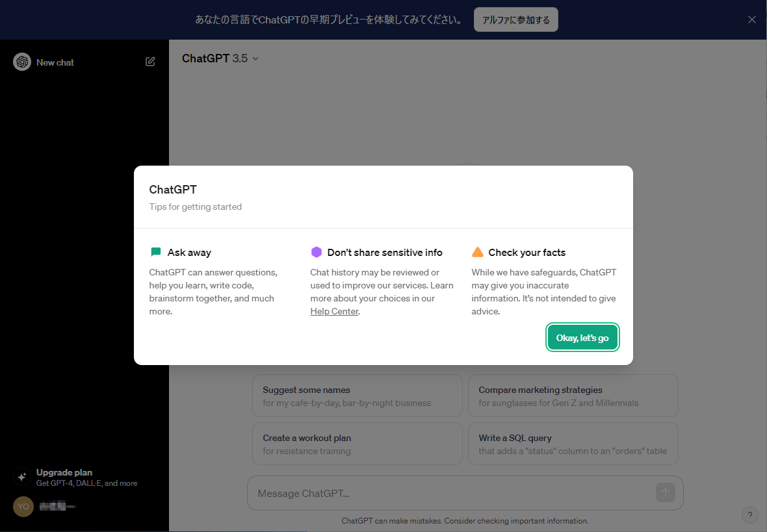
Task: Open the Help Center link
Action: (x=333, y=311)
